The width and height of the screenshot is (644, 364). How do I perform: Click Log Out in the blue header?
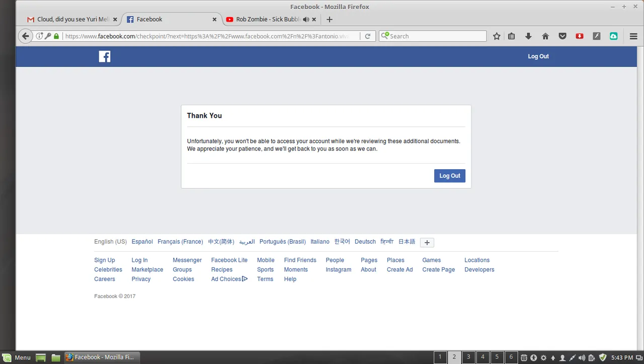(538, 56)
